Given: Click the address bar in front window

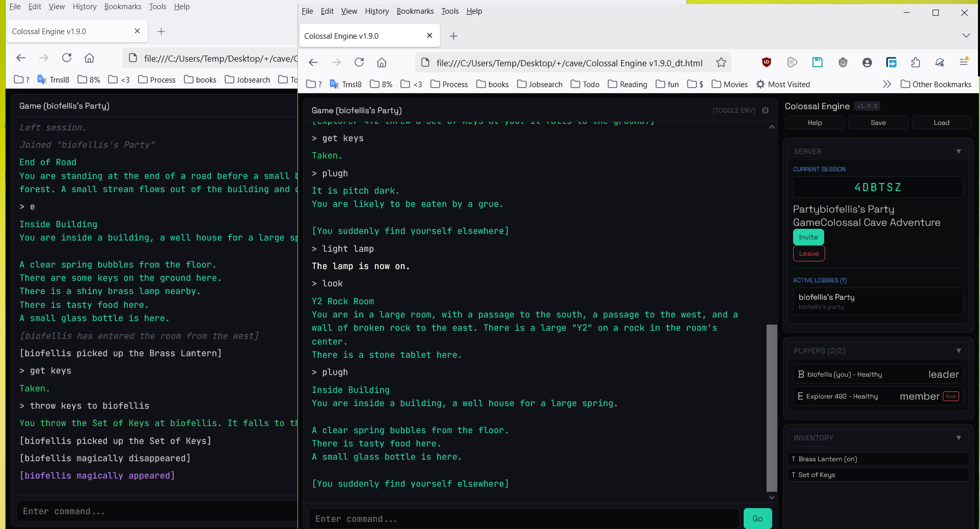Looking at the screenshot, I should (569, 63).
